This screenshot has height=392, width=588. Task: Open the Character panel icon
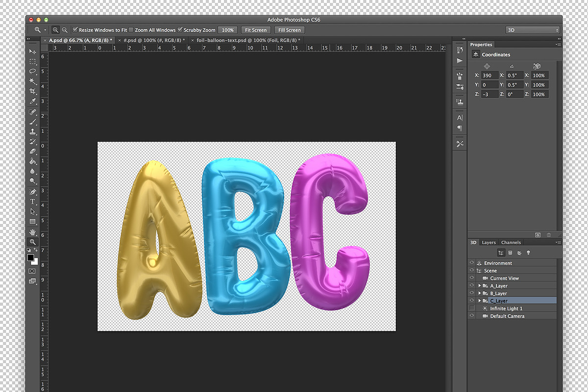(460, 118)
